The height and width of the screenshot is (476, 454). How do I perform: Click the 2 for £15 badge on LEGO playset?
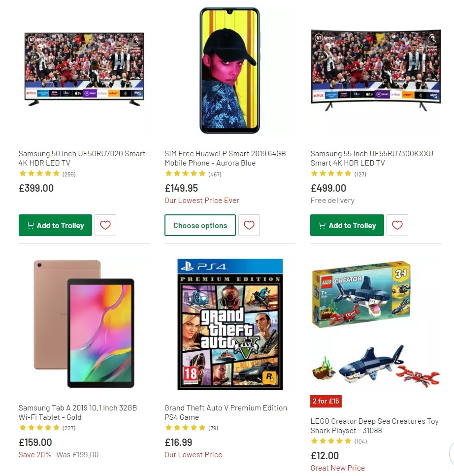[326, 401]
